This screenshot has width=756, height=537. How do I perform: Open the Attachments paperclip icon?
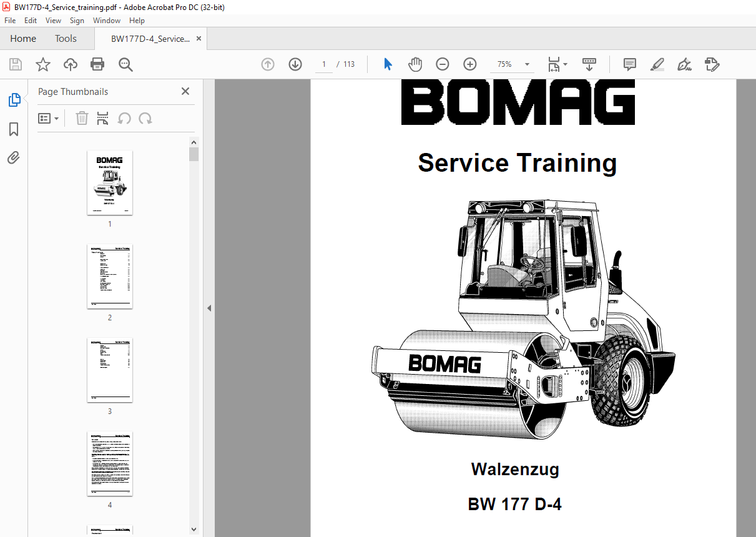(14, 157)
